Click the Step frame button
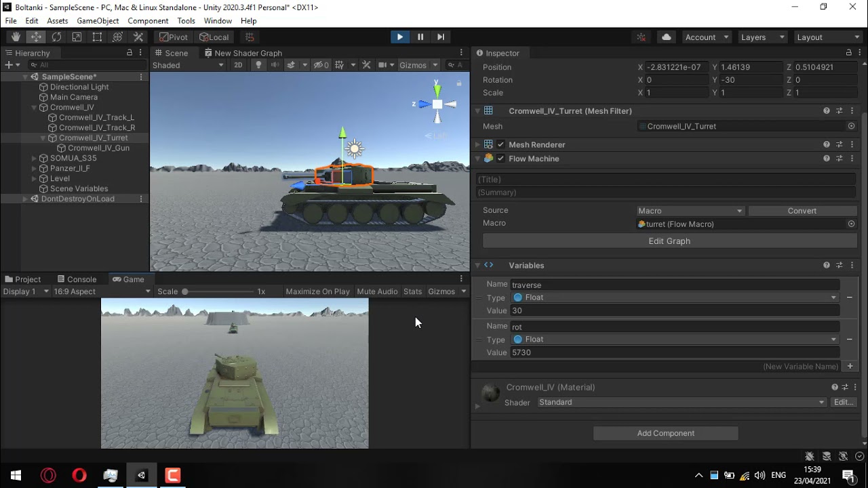The width and height of the screenshot is (868, 488). (441, 37)
